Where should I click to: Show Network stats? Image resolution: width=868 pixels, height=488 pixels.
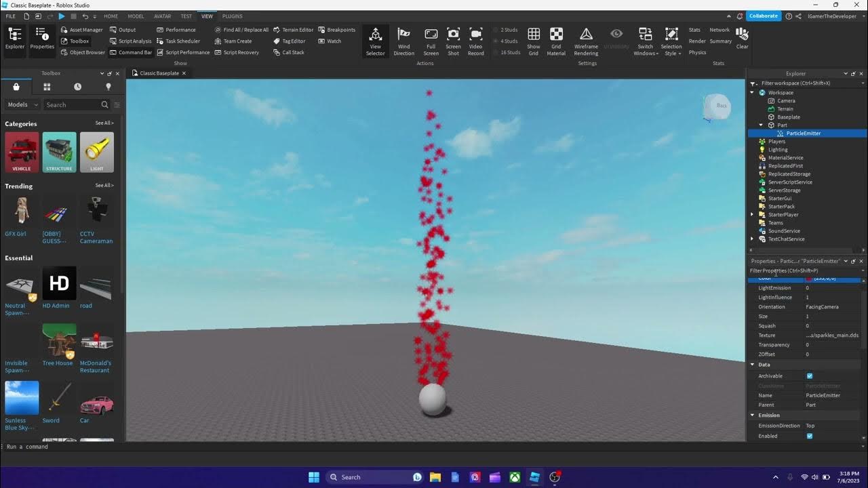pyautogui.click(x=719, y=30)
